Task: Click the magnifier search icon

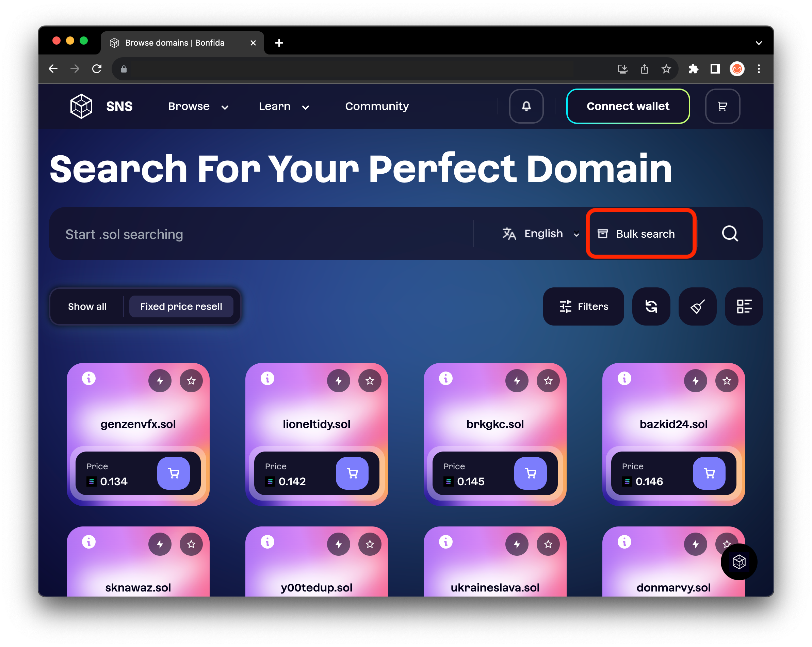Action: [730, 234]
